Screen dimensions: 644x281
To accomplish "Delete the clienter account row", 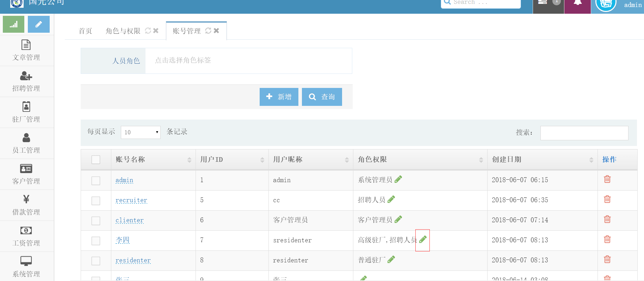I will coord(607,219).
